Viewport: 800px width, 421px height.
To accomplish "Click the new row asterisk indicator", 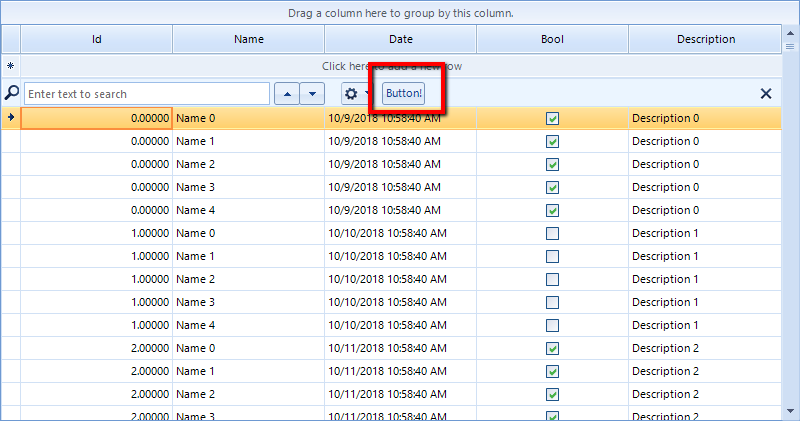I will (x=10, y=66).
